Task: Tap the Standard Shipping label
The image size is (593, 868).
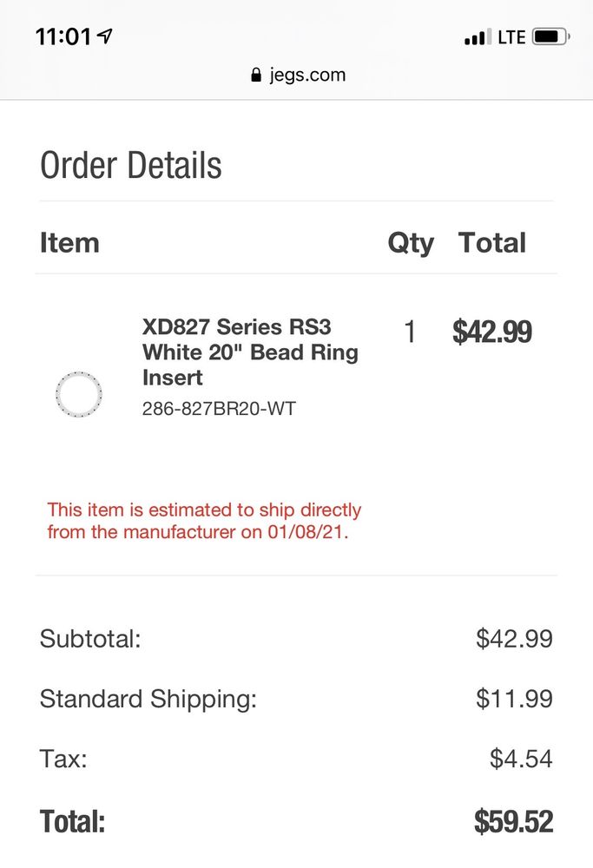Action: coord(148,699)
